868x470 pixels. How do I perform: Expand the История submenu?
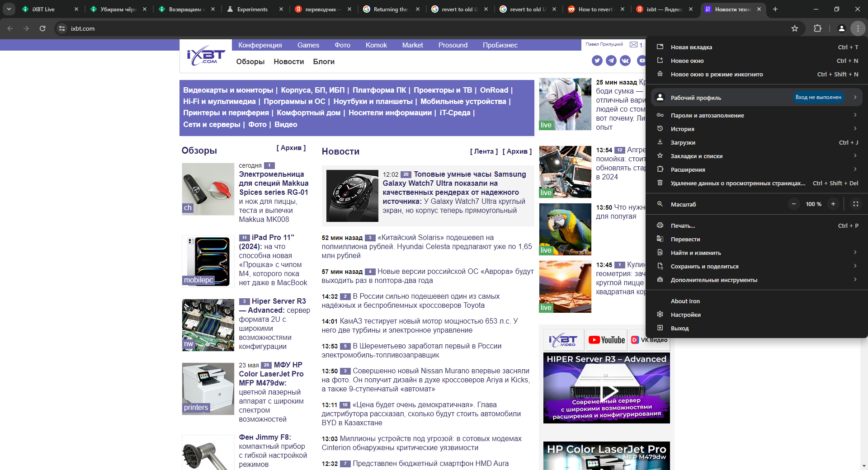pyautogui.click(x=756, y=129)
